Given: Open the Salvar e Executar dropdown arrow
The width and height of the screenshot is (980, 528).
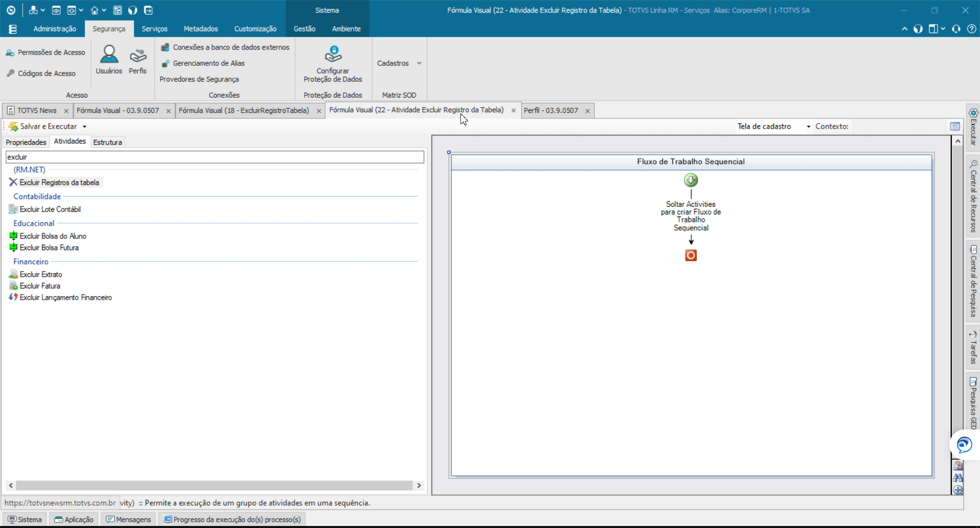Looking at the screenshot, I should [x=85, y=127].
